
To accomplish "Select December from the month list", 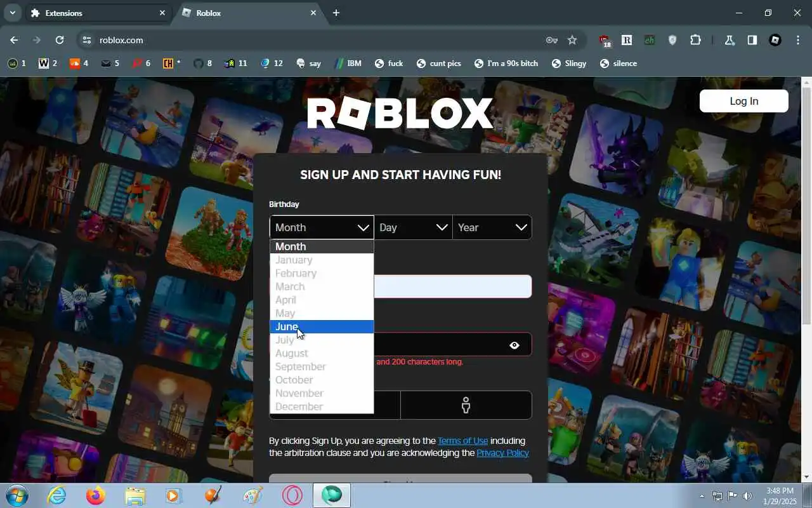I will click(x=322, y=406).
